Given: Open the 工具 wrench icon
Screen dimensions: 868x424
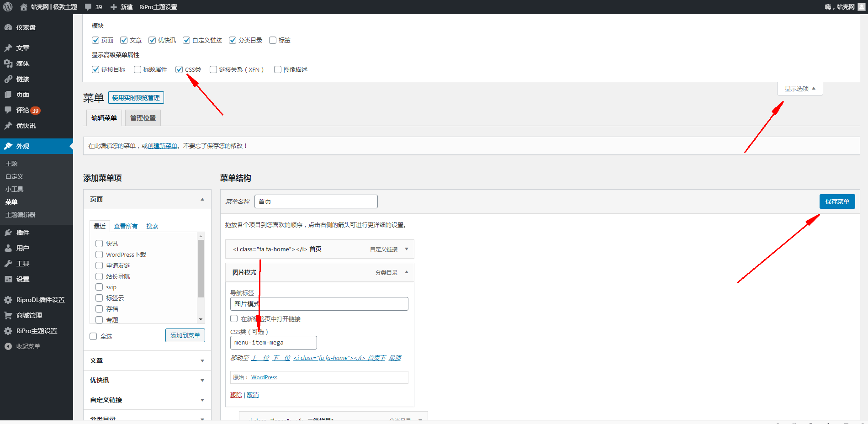Looking at the screenshot, I should [8, 264].
